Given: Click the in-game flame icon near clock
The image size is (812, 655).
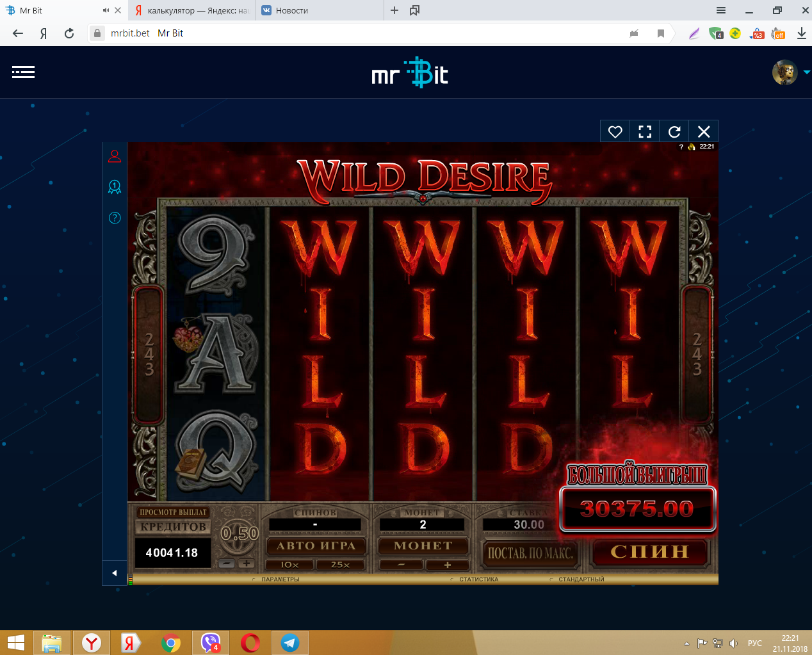Looking at the screenshot, I should click(692, 147).
